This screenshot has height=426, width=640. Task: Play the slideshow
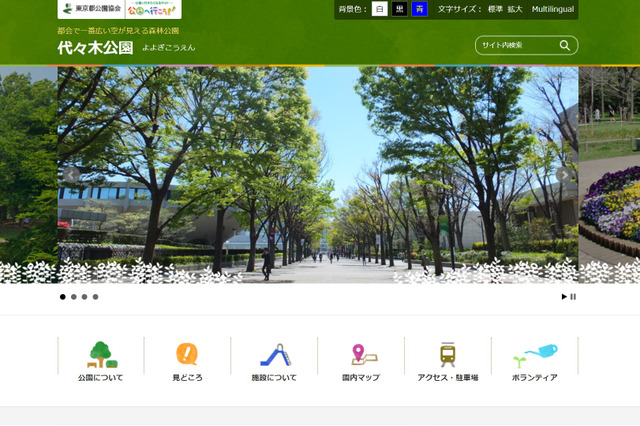coord(564,297)
